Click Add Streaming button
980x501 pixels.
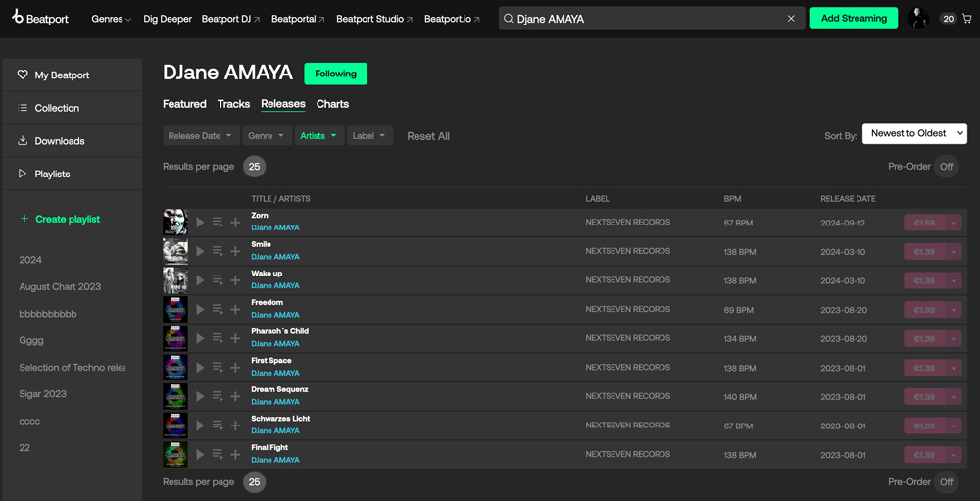854,19
